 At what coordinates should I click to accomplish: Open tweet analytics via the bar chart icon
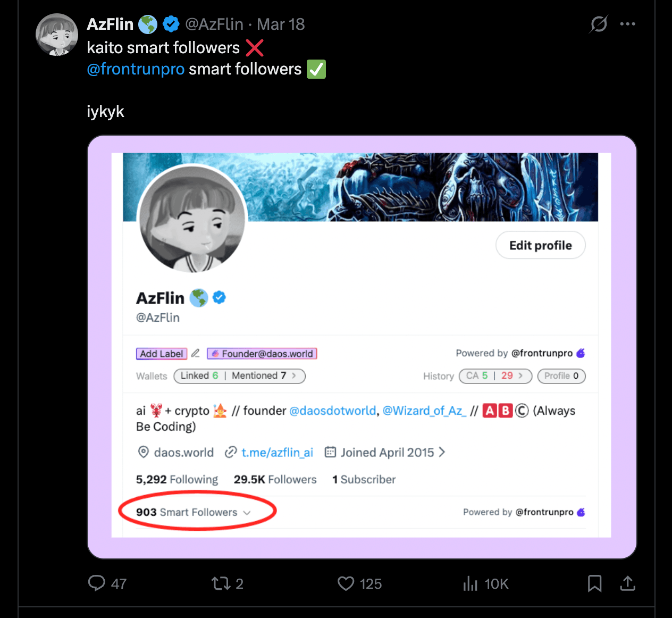pyautogui.click(x=471, y=583)
